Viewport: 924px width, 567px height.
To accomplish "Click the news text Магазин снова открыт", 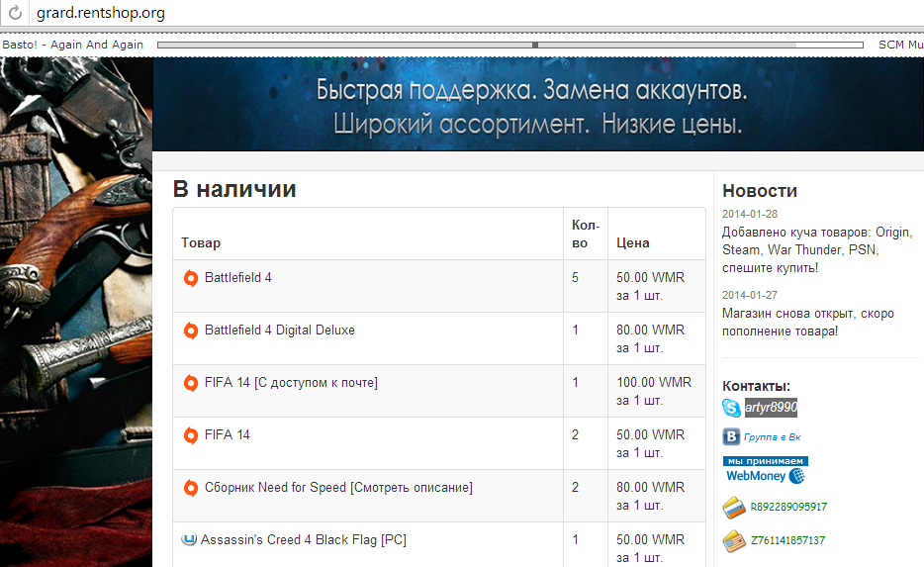I will (808, 323).
